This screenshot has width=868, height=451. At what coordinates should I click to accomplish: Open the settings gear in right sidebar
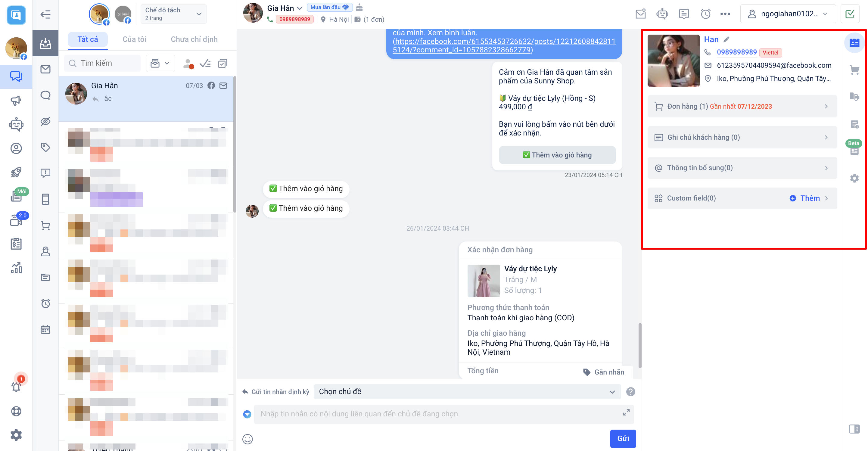pos(854,178)
